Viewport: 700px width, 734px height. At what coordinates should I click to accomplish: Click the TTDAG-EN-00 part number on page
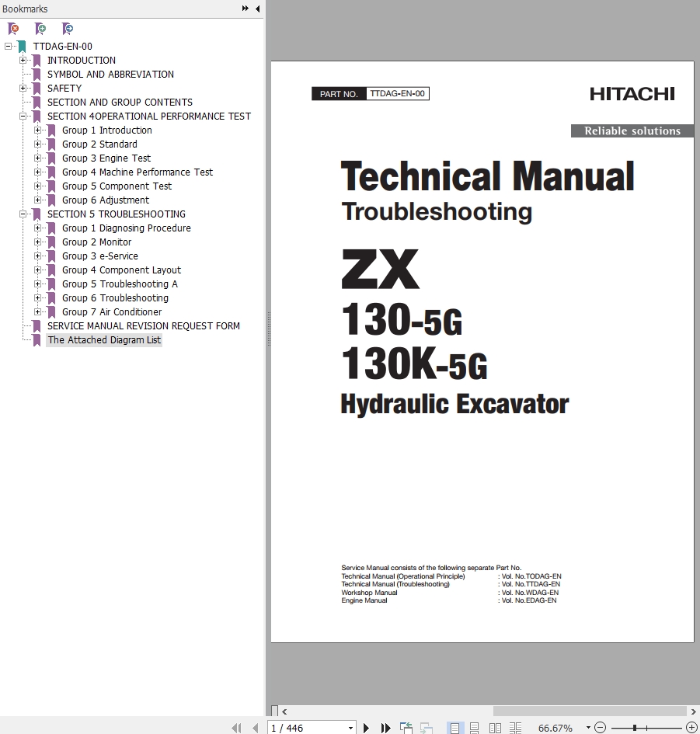click(398, 94)
